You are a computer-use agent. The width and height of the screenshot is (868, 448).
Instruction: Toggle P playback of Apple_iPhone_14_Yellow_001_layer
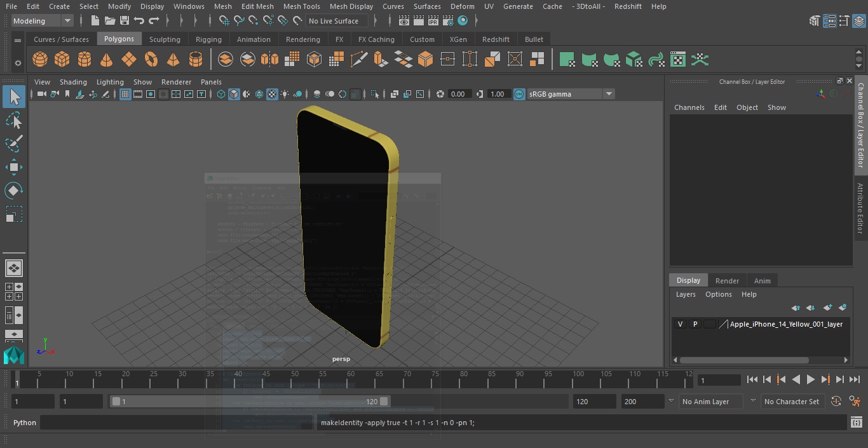(x=695, y=324)
